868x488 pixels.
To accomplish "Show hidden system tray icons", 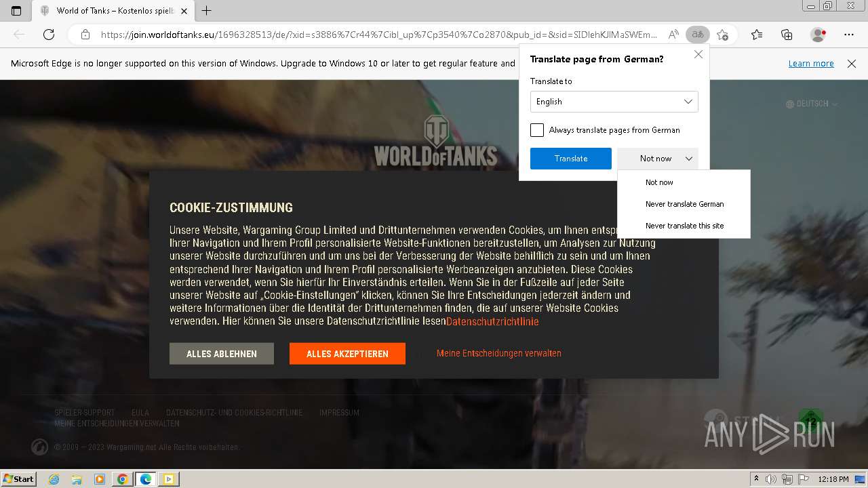I will (757, 479).
